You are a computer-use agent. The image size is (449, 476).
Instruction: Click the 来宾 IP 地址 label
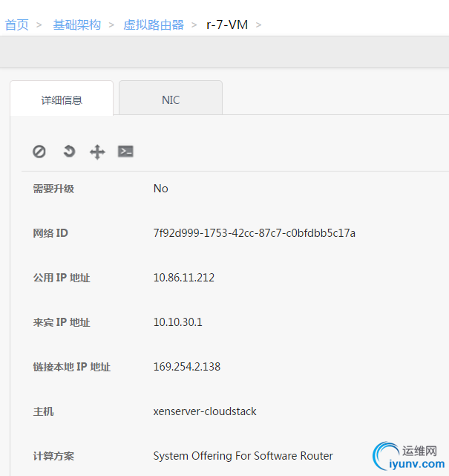point(62,322)
